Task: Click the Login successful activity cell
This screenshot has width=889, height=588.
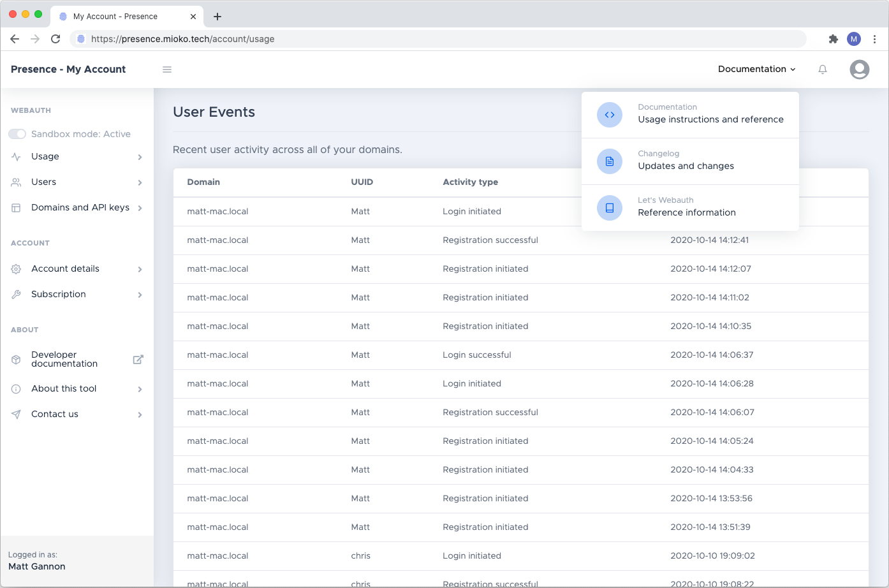Action: [x=477, y=355]
